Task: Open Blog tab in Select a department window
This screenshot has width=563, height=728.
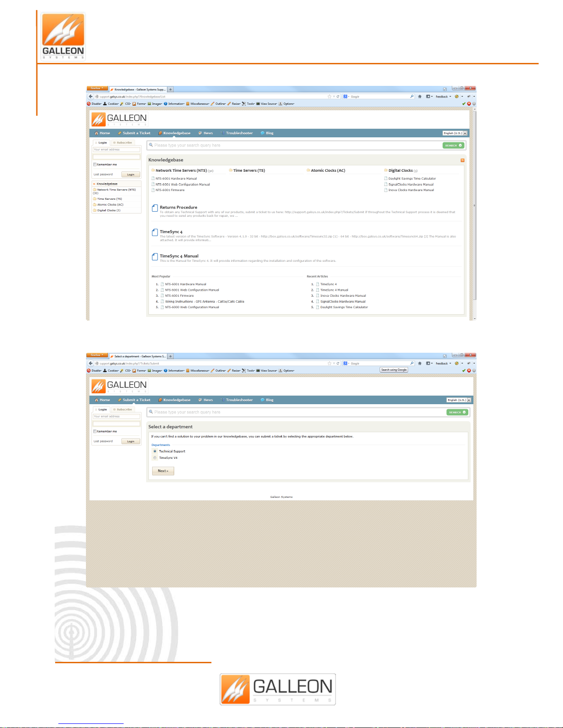Action: pos(267,400)
